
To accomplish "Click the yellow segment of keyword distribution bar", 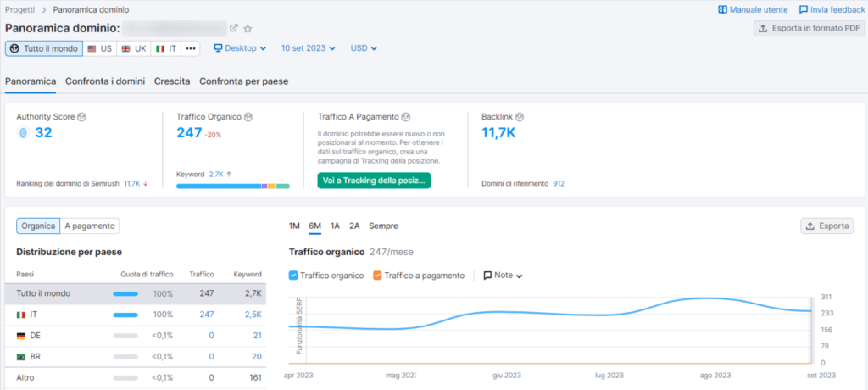I will (272, 187).
